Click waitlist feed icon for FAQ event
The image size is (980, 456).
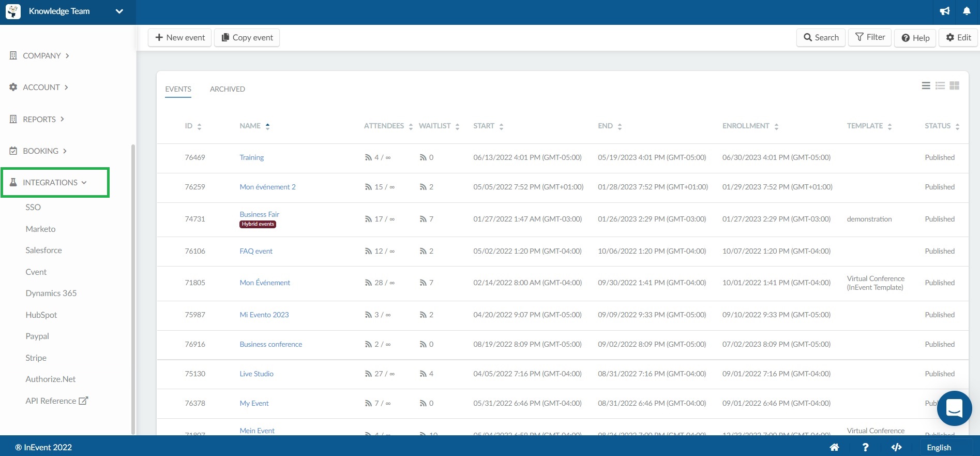point(423,251)
